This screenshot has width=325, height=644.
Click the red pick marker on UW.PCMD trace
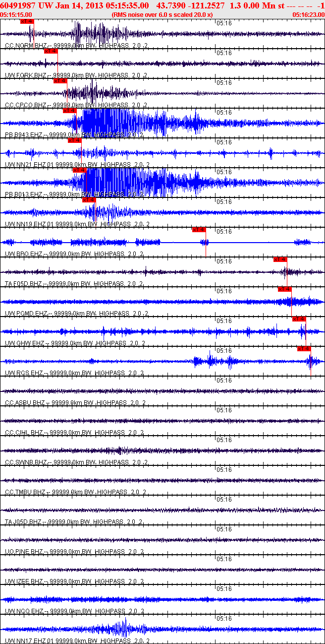pos(285,289)
